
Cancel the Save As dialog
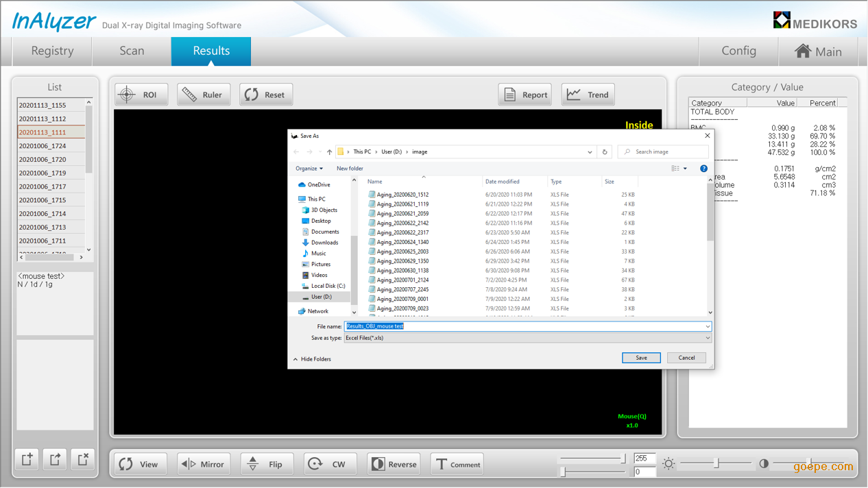click(686, 358)
